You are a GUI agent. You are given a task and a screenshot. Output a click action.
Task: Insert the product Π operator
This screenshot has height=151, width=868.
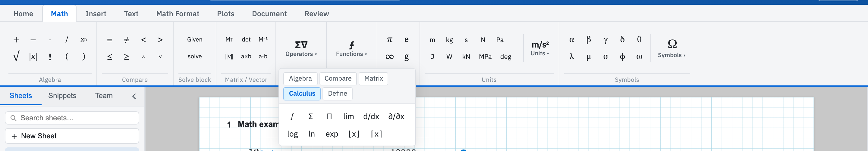(329, 116)
